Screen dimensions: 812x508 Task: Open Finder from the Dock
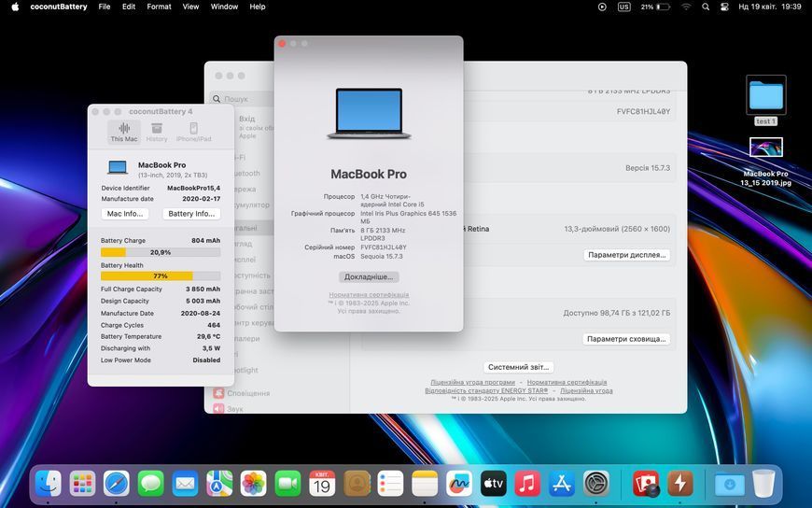[49, 484]
